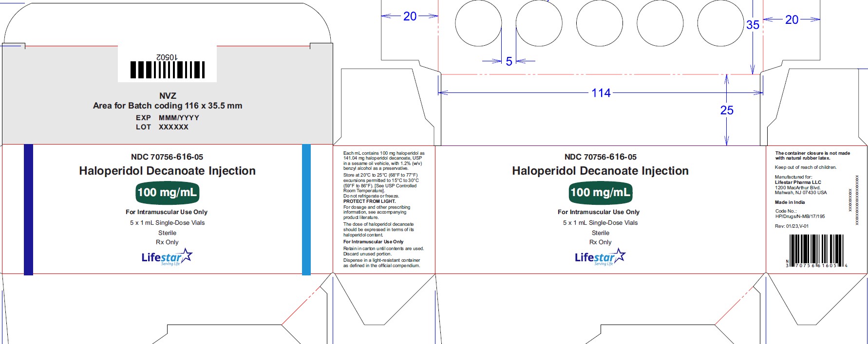This screenshot has height=344, width=868.
Task: Click the "PROTECT FROM LIGHT." warning text
Action: [x=369, y=201]
